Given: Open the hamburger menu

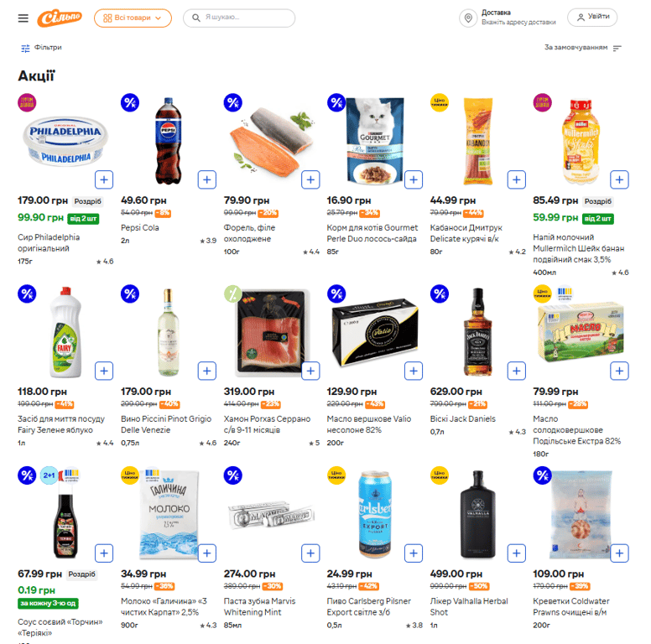Looking at the screenshot, I should coord(23,18).
